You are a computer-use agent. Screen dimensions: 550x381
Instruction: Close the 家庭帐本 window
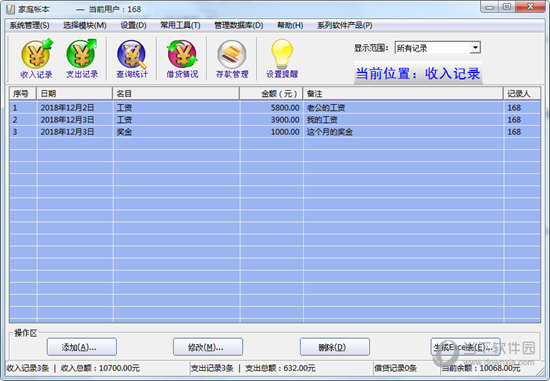point(530,7)
